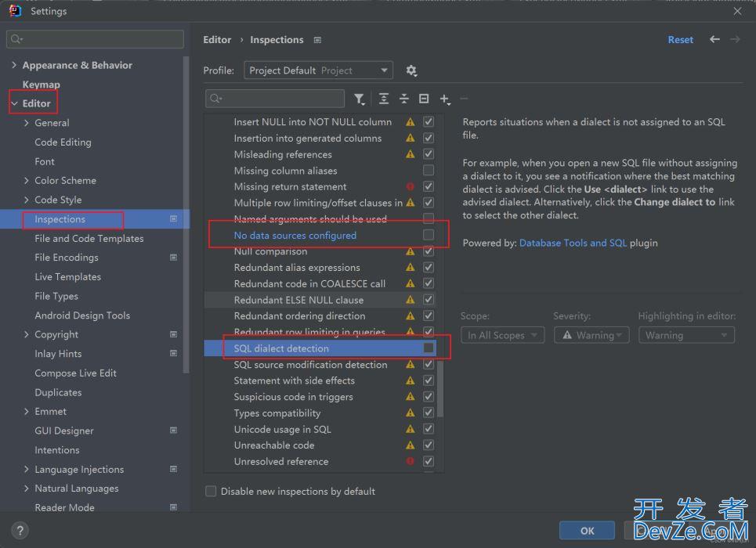The image size is (756, 548).
Task: Open the In All Scopes dropdown
Action: 502,335
